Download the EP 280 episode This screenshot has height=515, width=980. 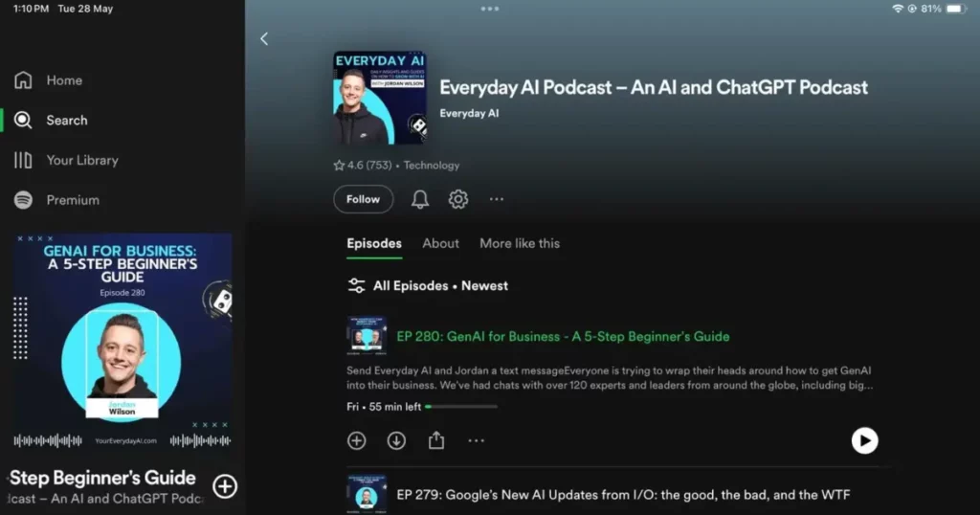tap(396, 440)
